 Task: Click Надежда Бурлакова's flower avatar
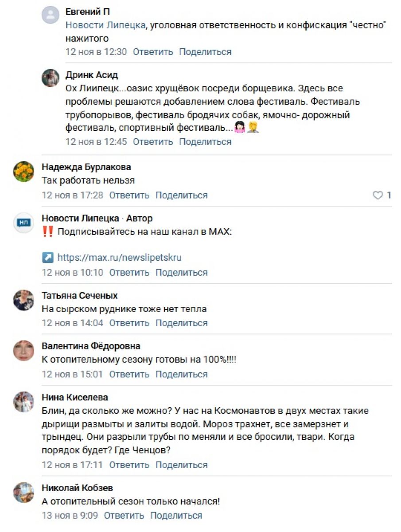tap(24, 171)
